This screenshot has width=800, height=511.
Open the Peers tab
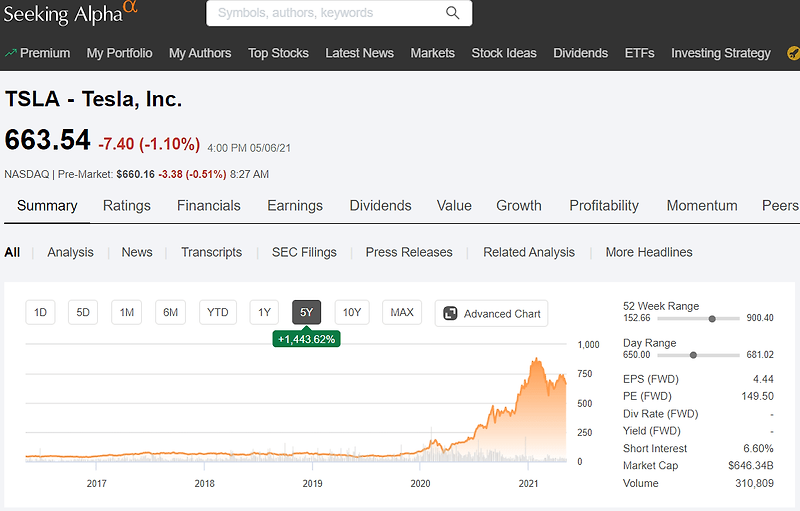[780, 206]
